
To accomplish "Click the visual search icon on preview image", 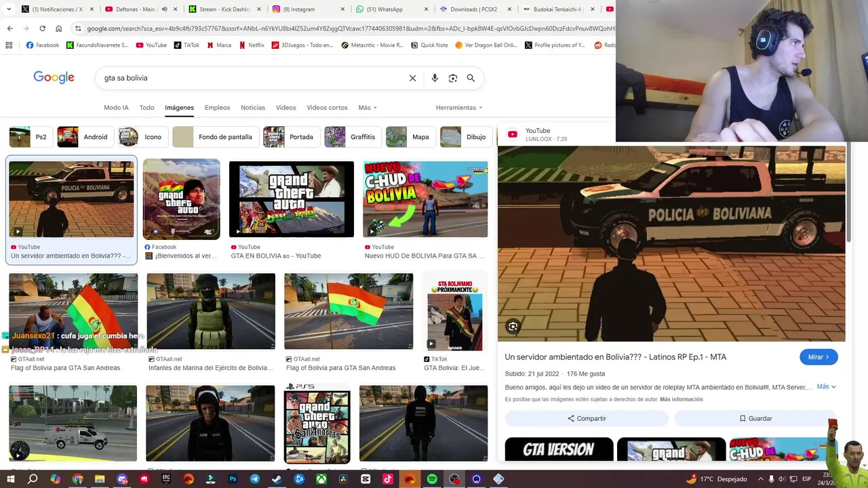I will [x=513, y=327].
